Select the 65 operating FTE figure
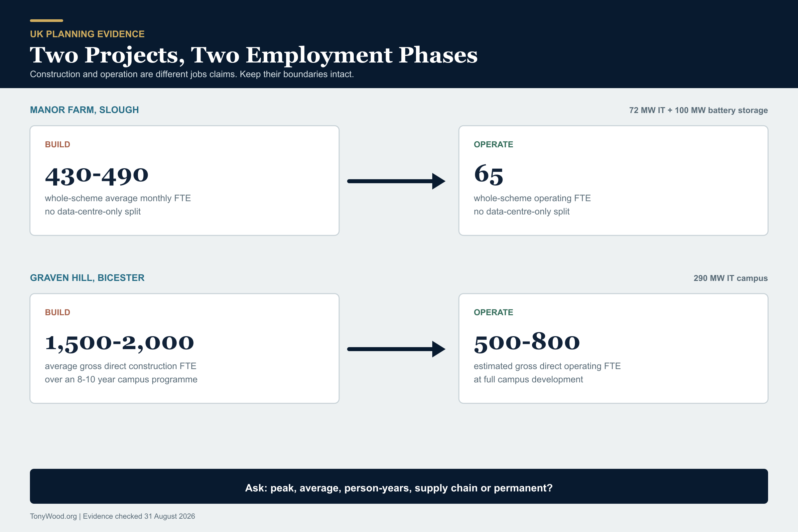798x532 pixels. [488, 175]
